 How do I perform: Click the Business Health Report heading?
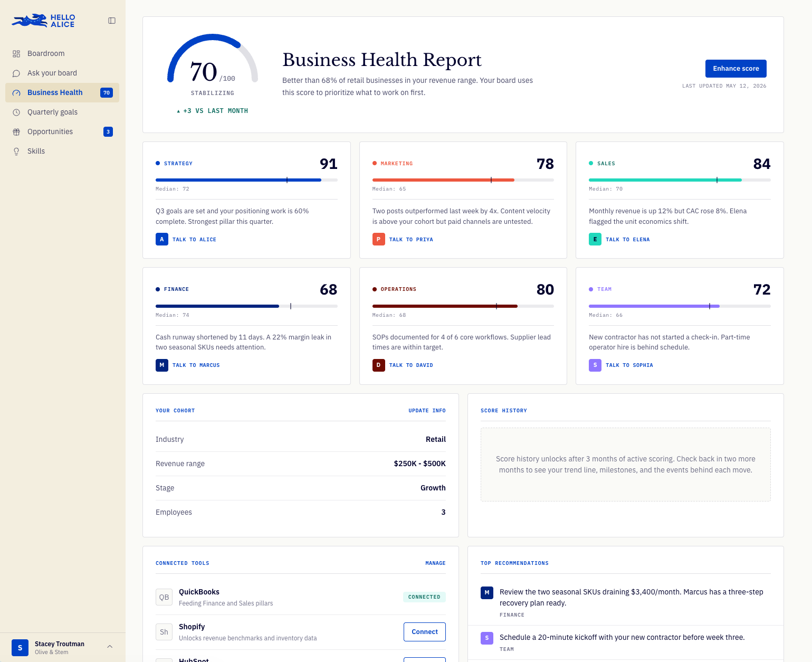382,60
